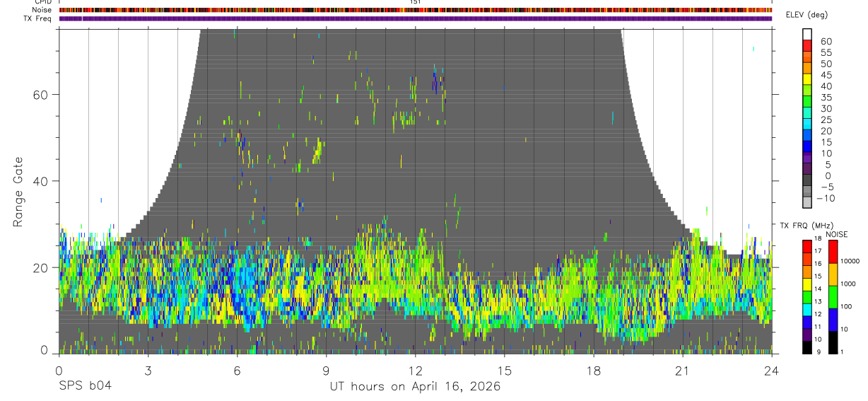Viewport: 868px width, 401px height.
Task: Click the x-axis tick label '21'
Action: click(x=682, y=371)
